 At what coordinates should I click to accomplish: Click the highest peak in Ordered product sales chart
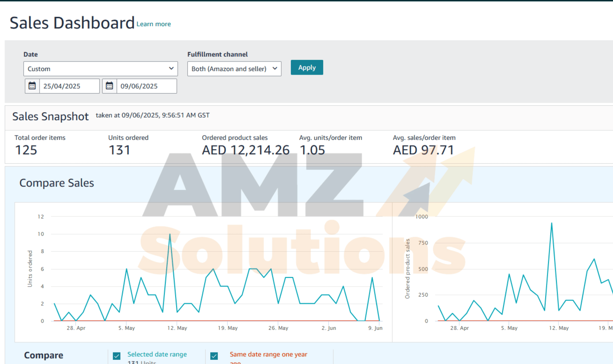551,224
